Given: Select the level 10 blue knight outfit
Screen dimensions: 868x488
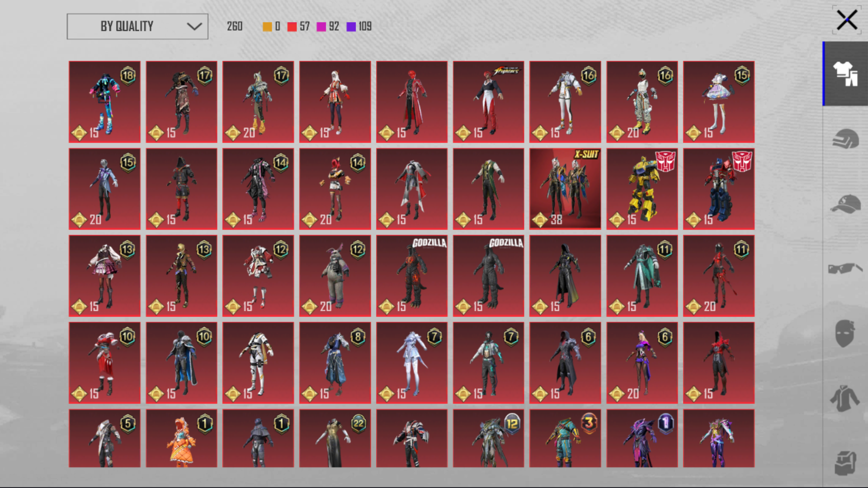Looking at the screenshot, I should click(x=181, y=363).
